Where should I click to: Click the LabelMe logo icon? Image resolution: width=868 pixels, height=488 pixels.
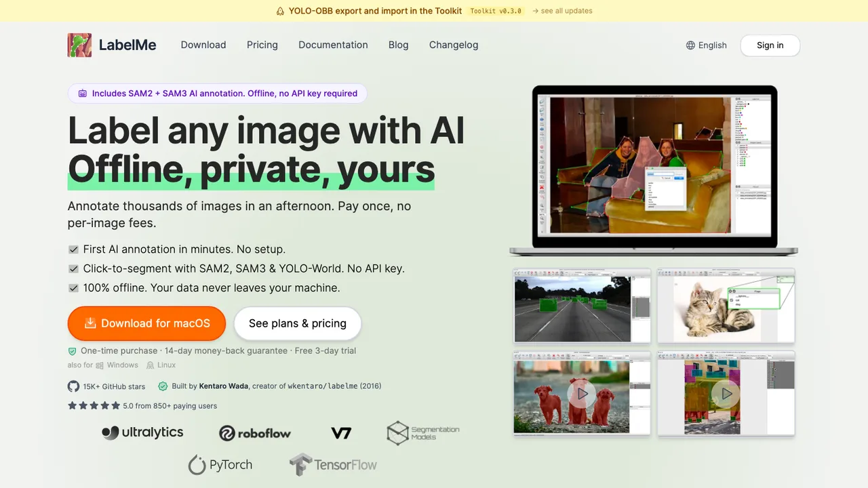79,45
